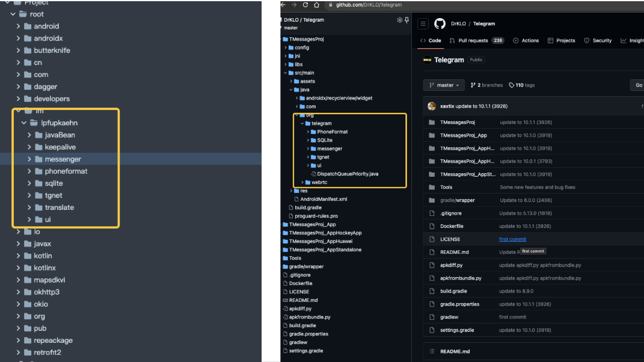Select the translate folder
644x362 pixels.
[60, 207]
